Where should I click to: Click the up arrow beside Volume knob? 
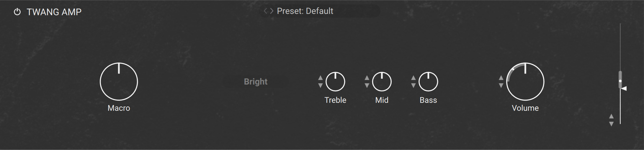click(x=501, y=78)
